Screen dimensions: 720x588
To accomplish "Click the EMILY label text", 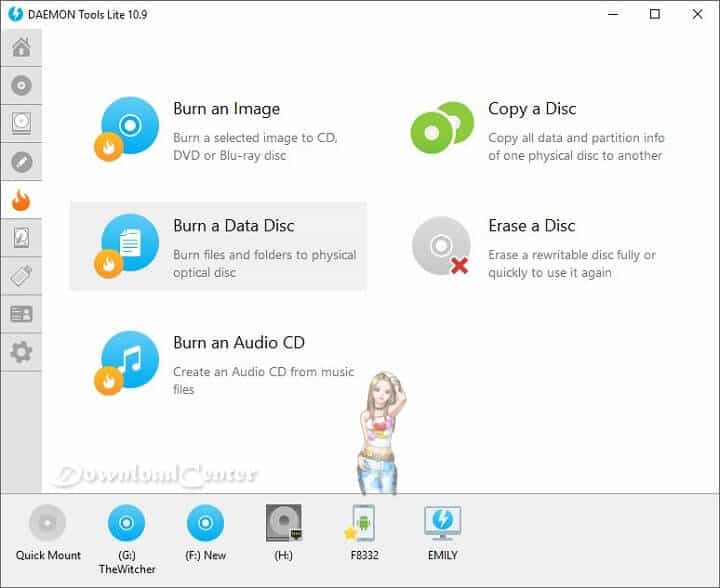I will click(443, 555).
